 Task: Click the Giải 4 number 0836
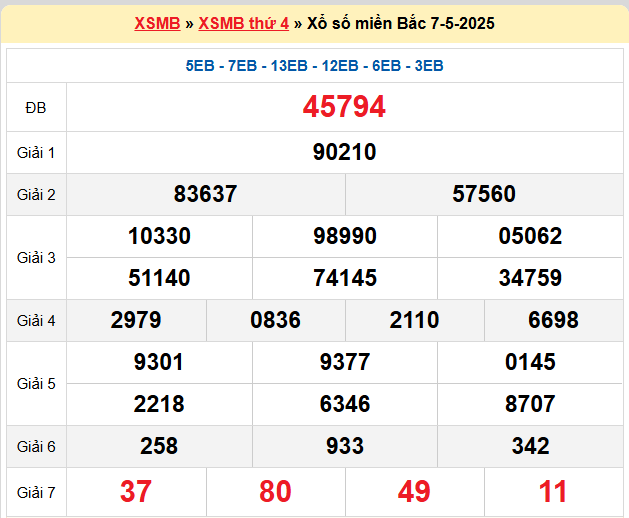276,320
